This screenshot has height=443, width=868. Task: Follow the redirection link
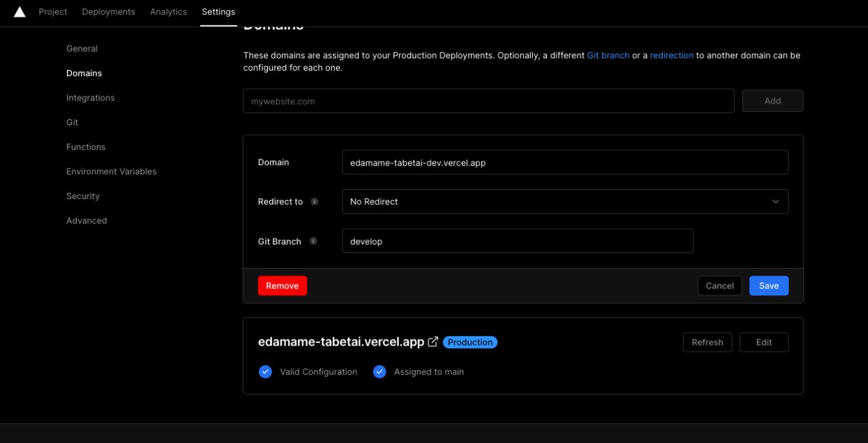[x=671, y=55]
